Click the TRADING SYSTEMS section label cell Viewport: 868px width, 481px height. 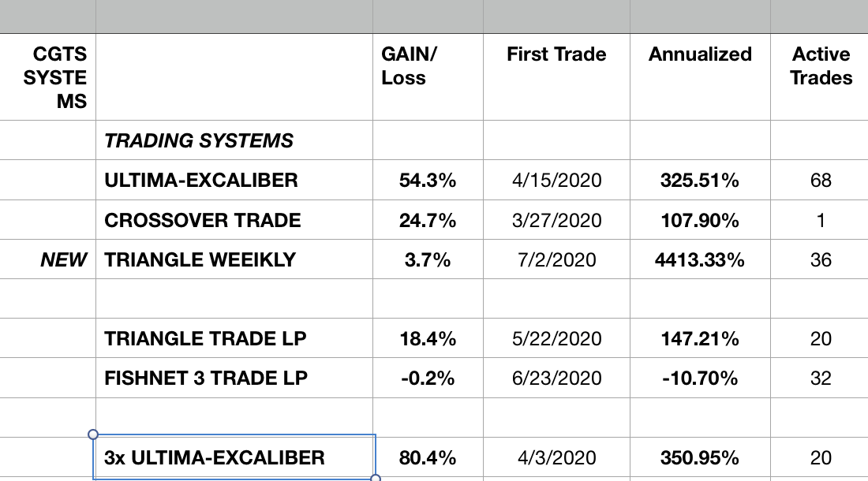(198, 141)
